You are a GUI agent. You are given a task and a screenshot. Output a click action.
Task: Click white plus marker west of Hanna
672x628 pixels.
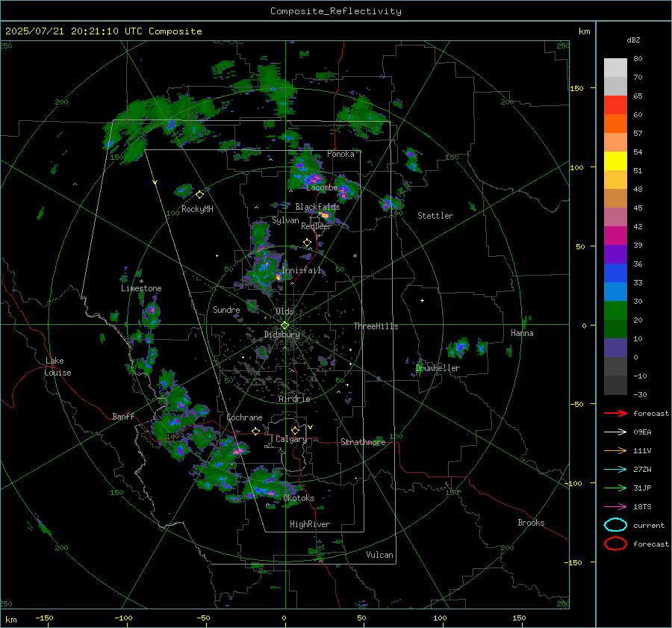click(422, 300)
